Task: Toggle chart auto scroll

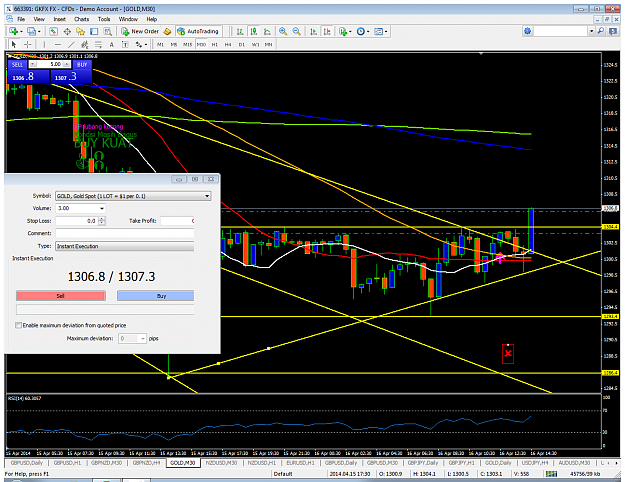Action: click(x=314, y=31)
